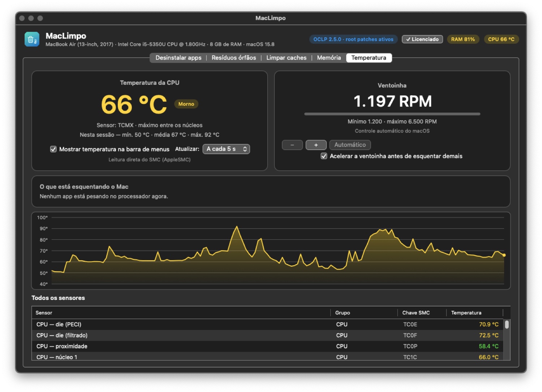Image resolution: width=542 pixels, height=392 pixels.
Task: Select the Limpar caches tab
Action: click(x=286, y=58)
